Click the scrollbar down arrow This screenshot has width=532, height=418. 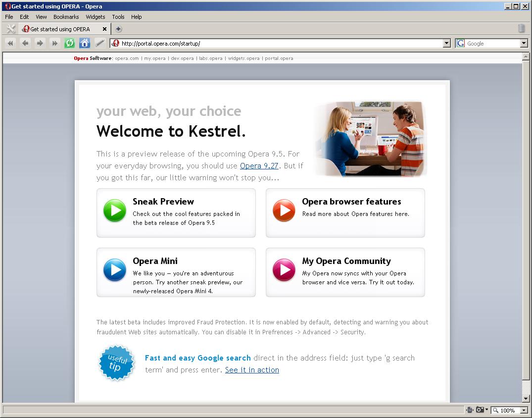[x=526, y=399]
